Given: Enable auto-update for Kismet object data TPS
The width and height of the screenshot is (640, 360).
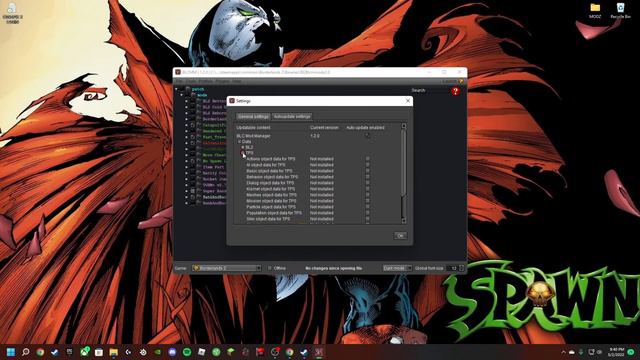Looking at the screenshot, I should [x=367, y=189].
